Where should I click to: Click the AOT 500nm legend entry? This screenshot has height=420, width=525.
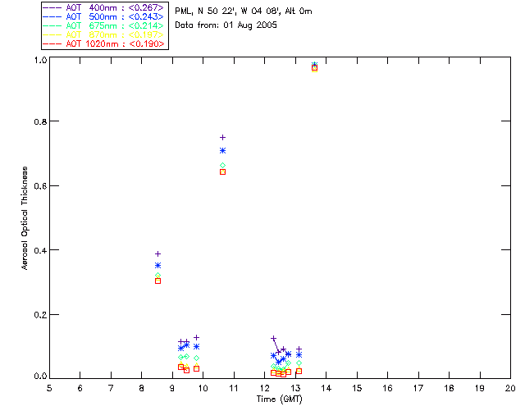point(104,16)
